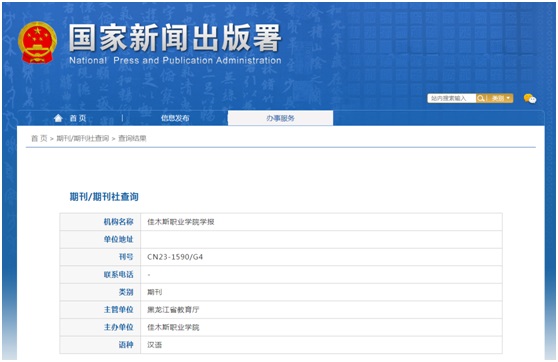Open the WeChat chat bubble icon
The width and height of the screenshot is (558, 362).
click(530, 98)
